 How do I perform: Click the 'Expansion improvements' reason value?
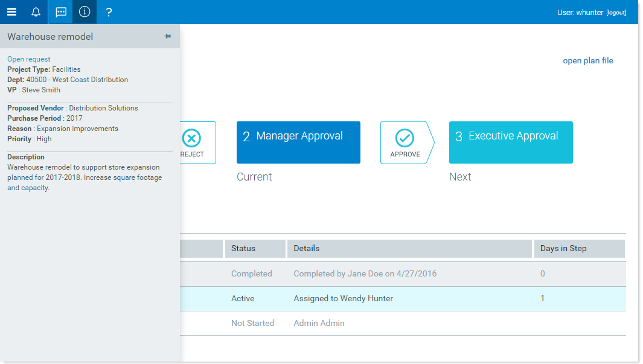tap(77, 129)
